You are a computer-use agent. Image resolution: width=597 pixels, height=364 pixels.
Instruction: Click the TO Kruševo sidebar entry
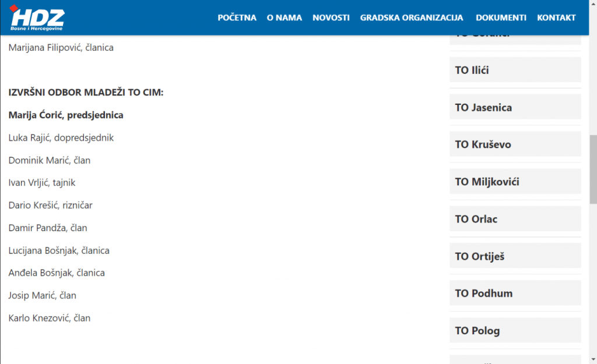coord(483,144)
